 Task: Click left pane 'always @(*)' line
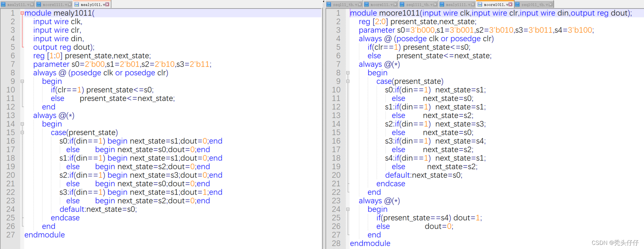54,116
